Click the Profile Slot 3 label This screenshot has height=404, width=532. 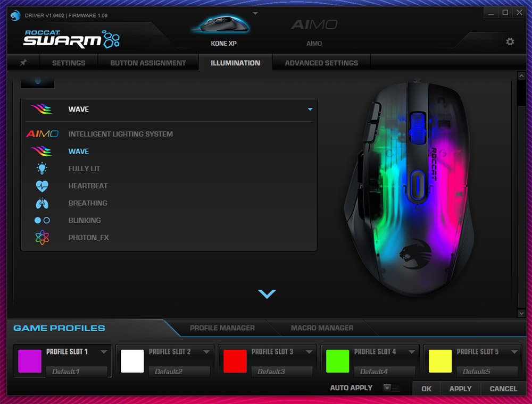(272, 352)
